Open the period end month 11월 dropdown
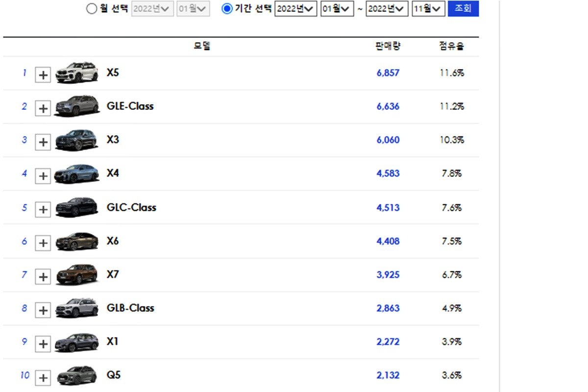The width and height of the screenshot is (588, 392). pos(428,9)
